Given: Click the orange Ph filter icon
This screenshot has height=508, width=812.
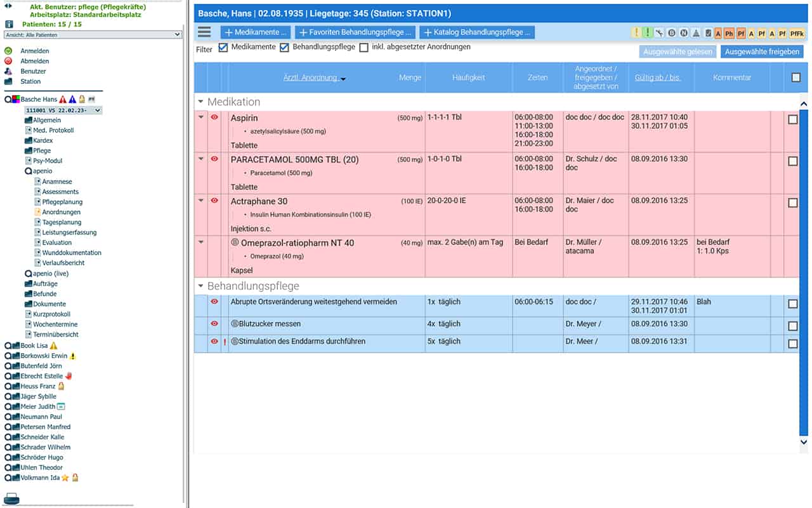Looking at the screenshot, I should click(x=730, y=33).
